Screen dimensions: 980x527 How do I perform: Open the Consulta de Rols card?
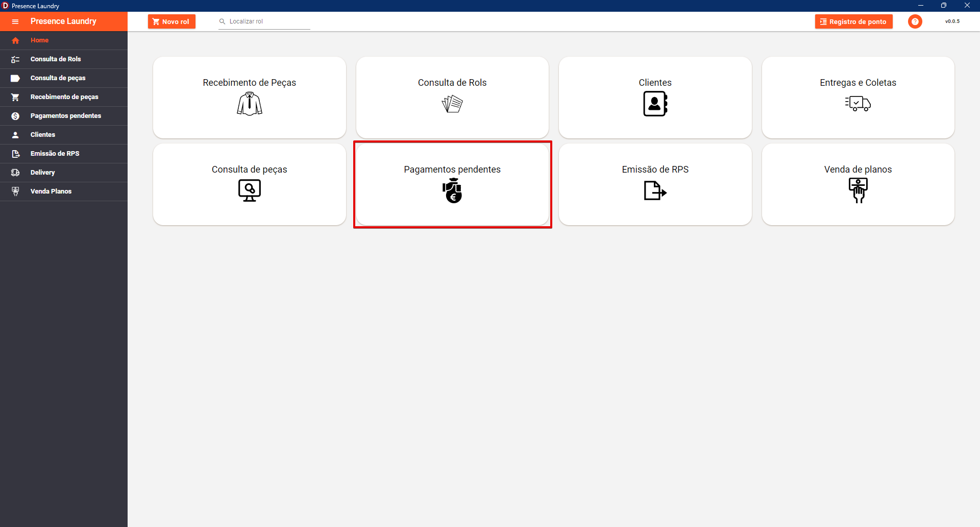[452, 98]
